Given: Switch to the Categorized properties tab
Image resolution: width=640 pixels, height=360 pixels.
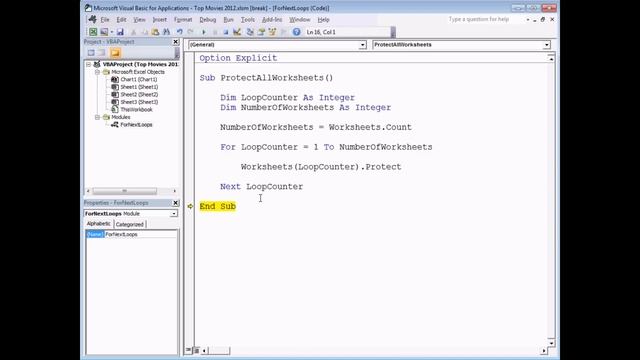Looking at the screenshot, I should (129, 224).
